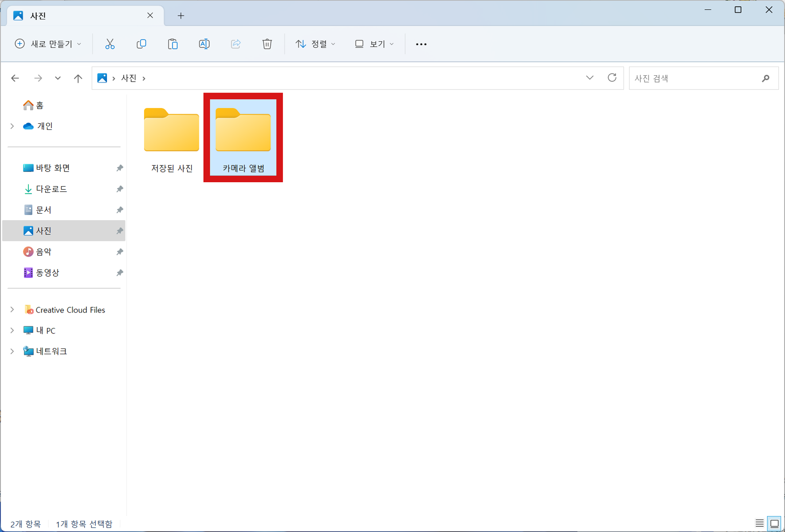The width and height of the screenshot is (785, 532).
Task: Close the 사진 tab
Action: pyautogui.click(x=150, y=16)
